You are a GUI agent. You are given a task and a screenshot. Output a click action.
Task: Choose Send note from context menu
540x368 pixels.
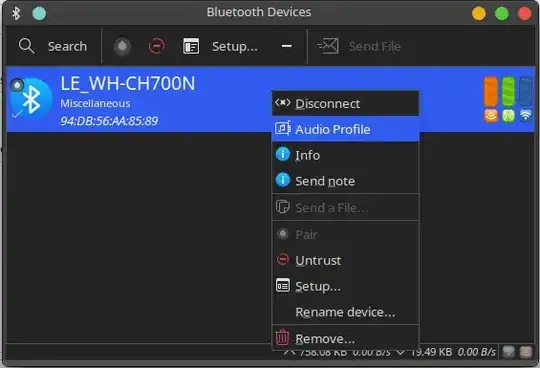pos(345,181)
